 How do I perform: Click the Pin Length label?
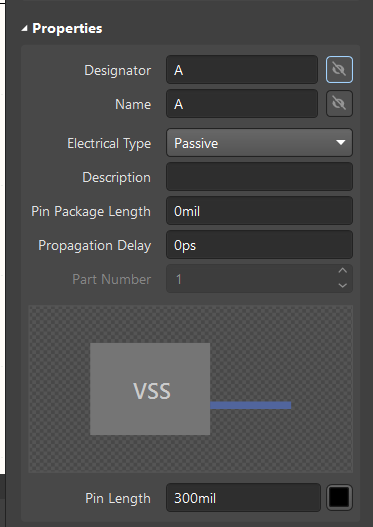tap(118, 498)
